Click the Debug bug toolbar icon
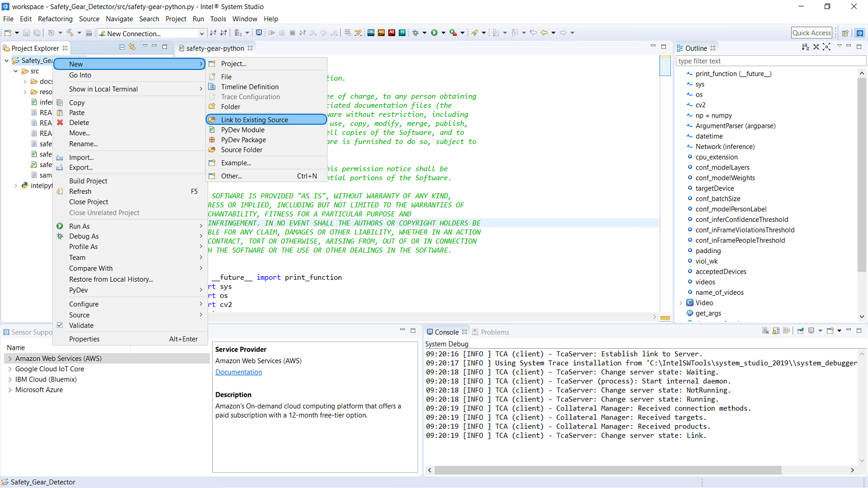This screenshot has width=868, height=488. (x=416, y=33)
